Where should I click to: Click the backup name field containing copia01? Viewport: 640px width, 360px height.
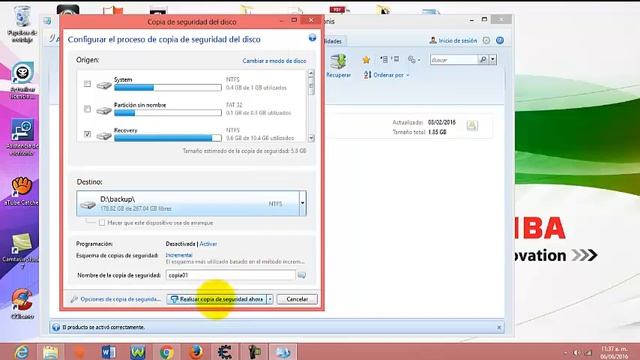pyautogui.click(x=231, y=275)
